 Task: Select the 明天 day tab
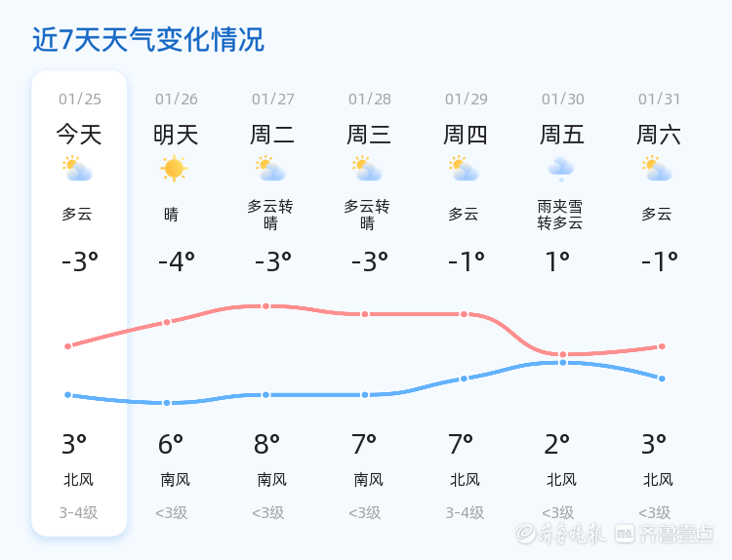(x=176, y=135)
